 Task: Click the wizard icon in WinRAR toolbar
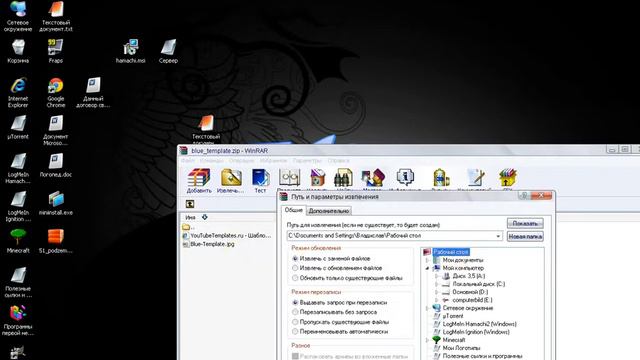click(x=373, y=179)
